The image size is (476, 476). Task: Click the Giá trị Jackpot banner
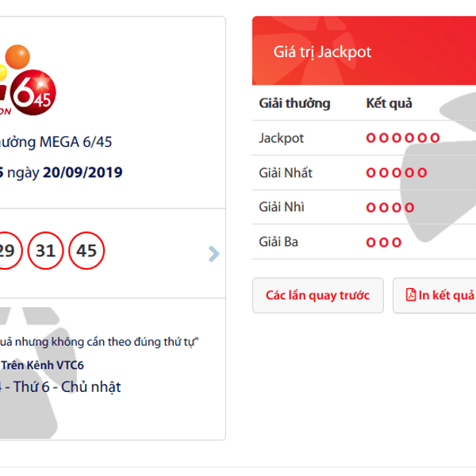point(364,51)
